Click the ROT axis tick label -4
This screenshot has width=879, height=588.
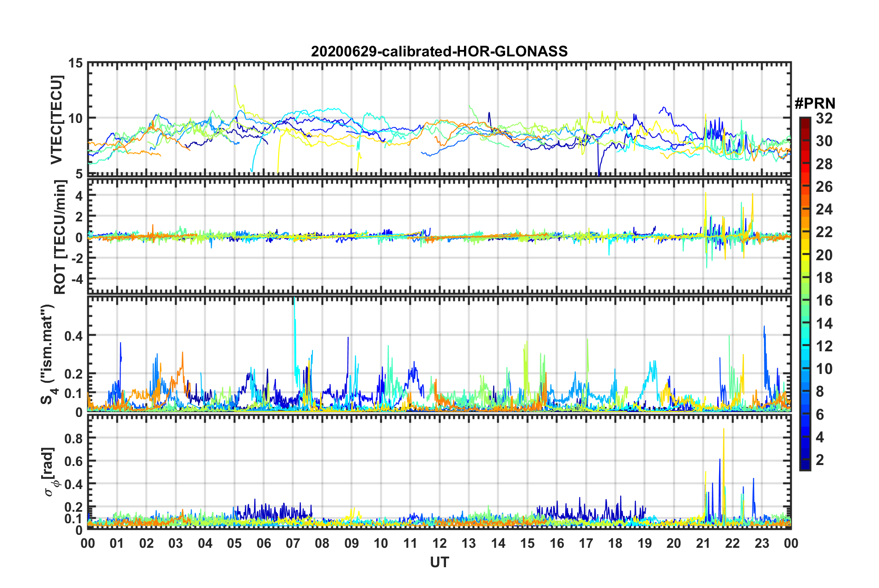(x=77, y=280)
